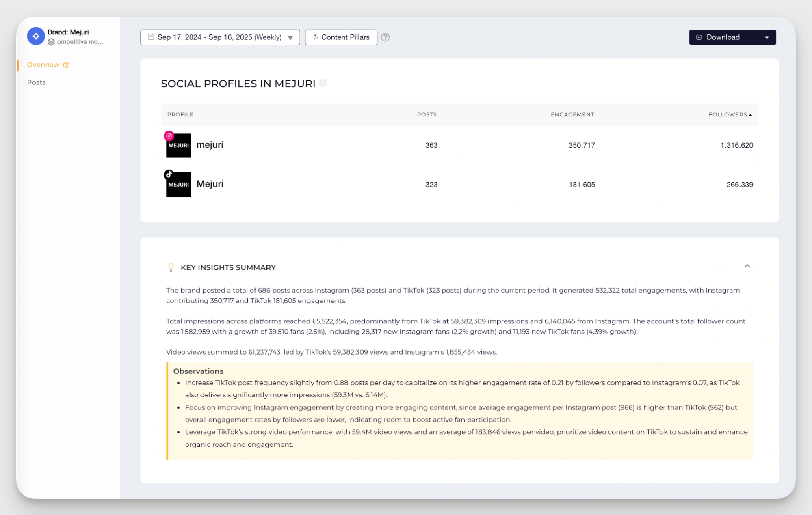Open the date range dropdown
Viewport: 812px width, 515px height.
pos(290,38)
